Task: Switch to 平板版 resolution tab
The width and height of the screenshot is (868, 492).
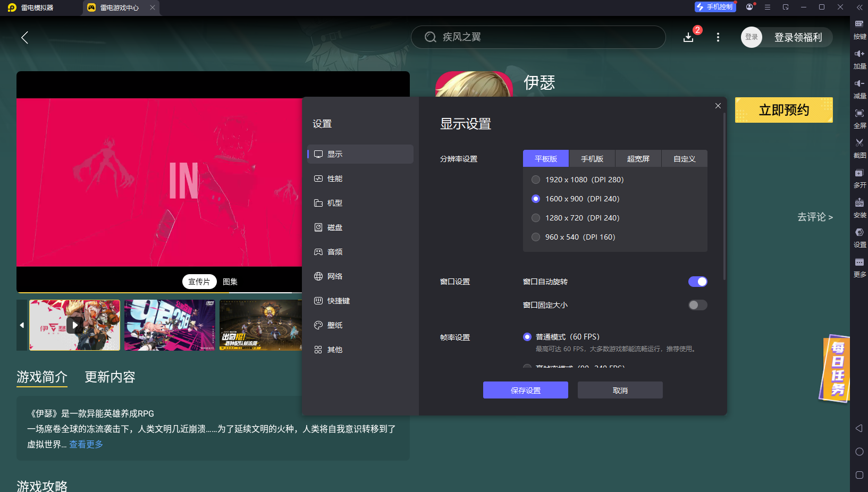Action: [546, 158]
